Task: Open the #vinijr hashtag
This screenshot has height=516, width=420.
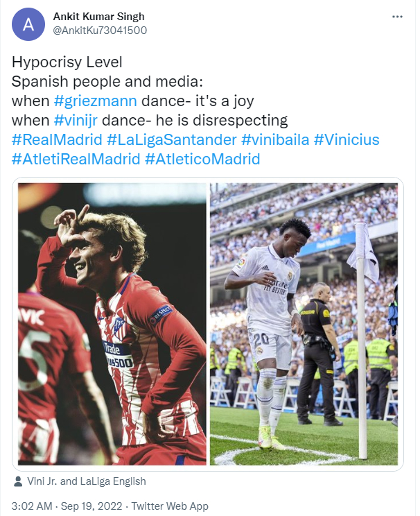Action: (x=76, y=120)
